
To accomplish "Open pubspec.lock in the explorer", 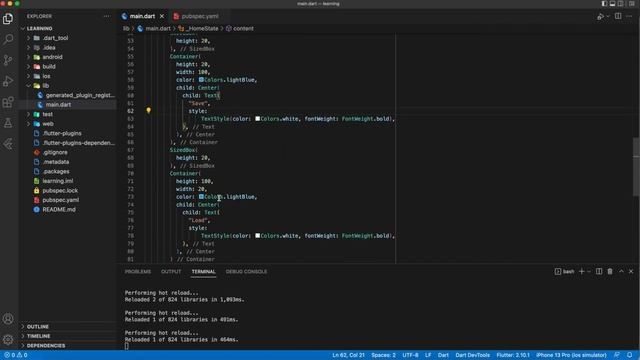I will [60, 191].
